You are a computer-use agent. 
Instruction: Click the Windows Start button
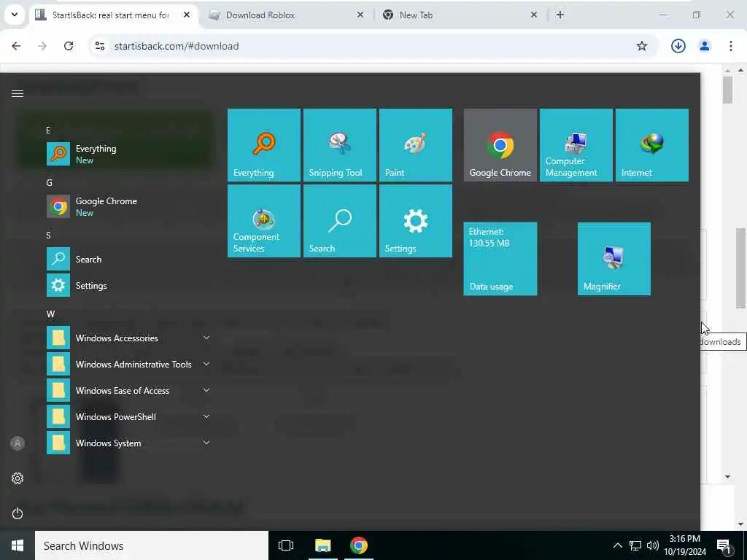point(18,545)
